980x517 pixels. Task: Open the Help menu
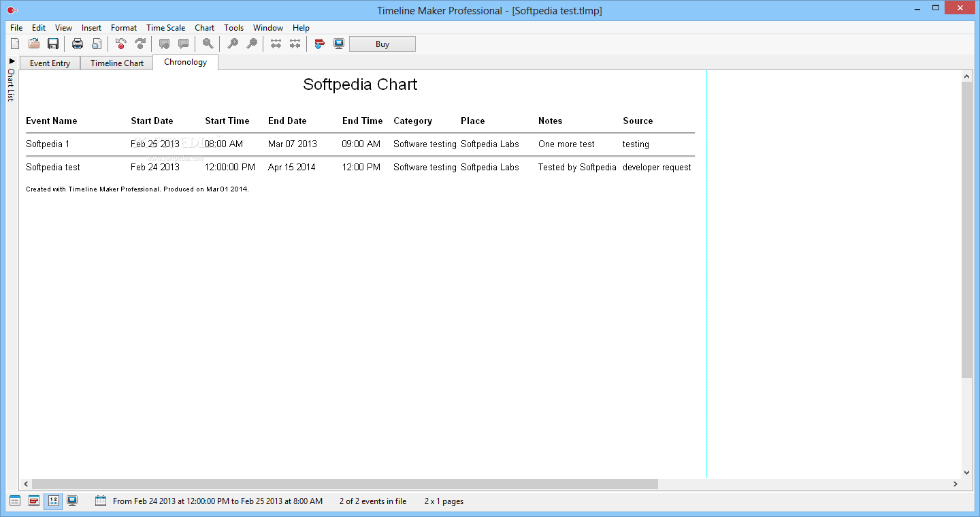pyautogui.click(x=301, y=28)
